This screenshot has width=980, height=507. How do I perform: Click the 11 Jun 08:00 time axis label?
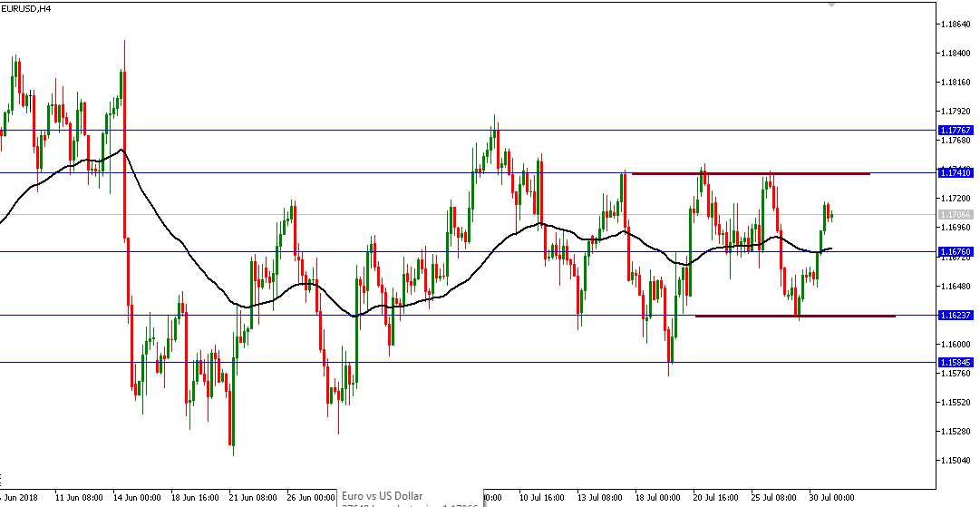80,498
